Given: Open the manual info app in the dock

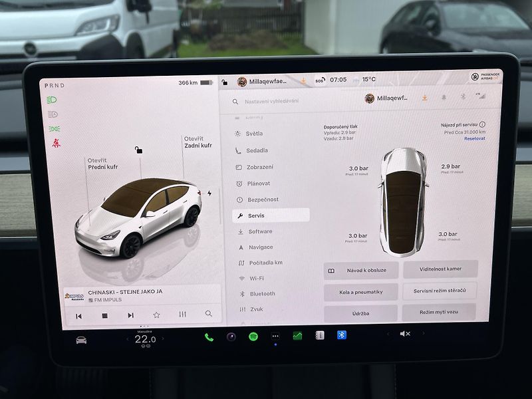Looking at the screenshot, I should point(320,335).
